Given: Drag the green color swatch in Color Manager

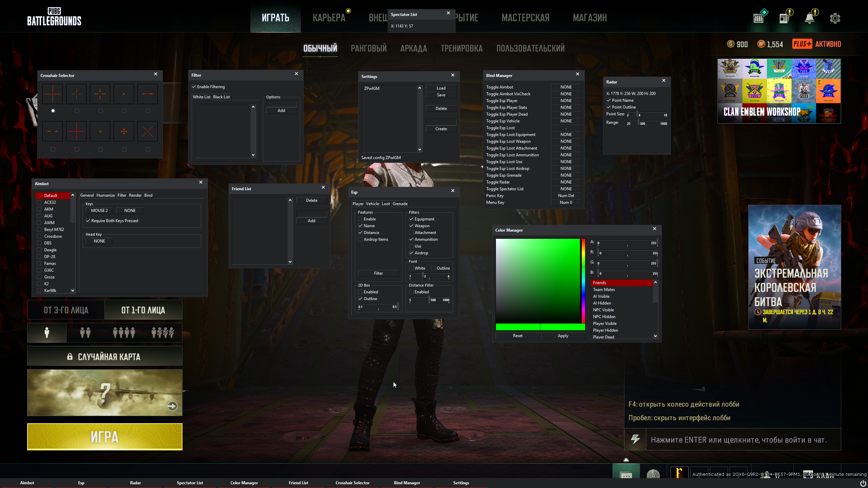Looking at the screenshot, I should pos(518,327).
